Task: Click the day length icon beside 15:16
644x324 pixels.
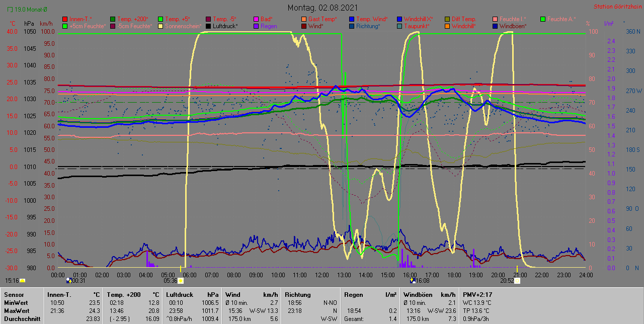Action: click(x=22, y=281)
